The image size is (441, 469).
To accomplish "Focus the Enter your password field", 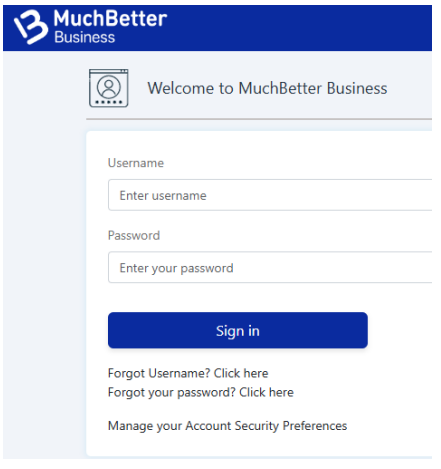I will click(x=270, y=267).
